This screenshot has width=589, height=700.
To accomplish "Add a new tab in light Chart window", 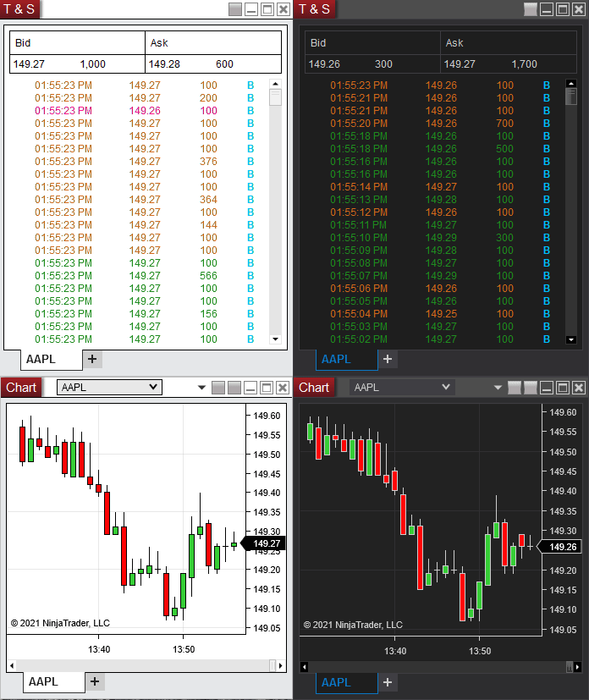I will pos(95,681).
